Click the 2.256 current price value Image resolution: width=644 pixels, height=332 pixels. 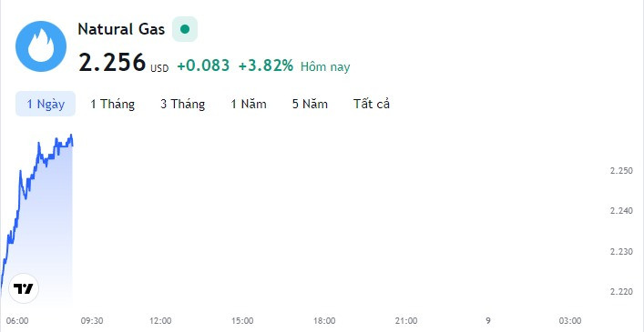pos(112,62)
